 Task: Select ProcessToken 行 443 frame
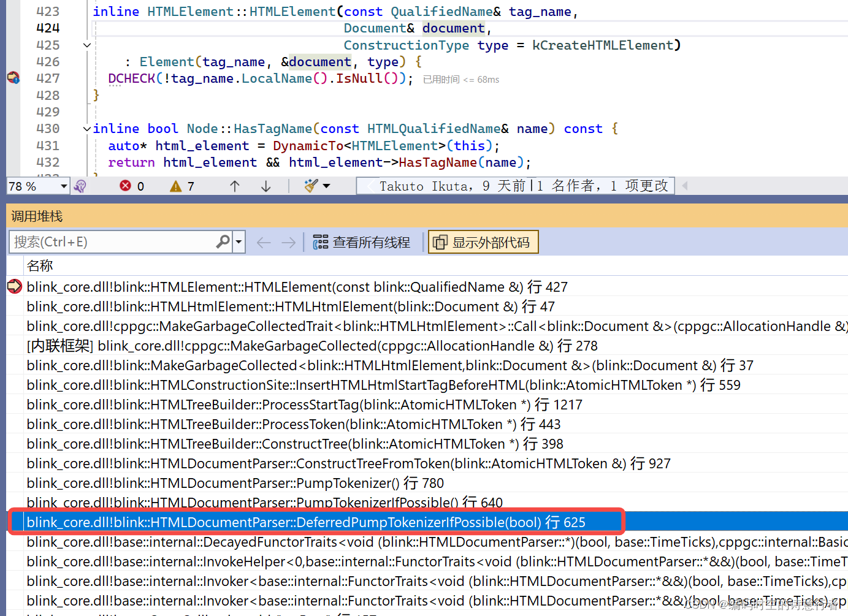tap(294, 424)
